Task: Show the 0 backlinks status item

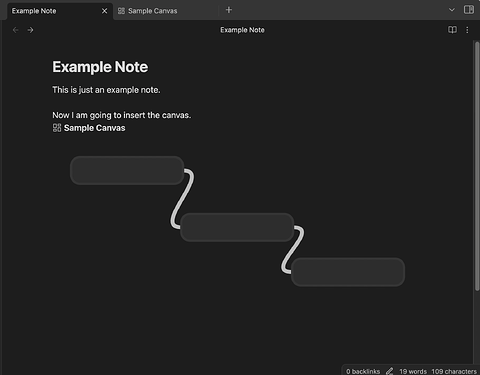Action: coord(363,371)
